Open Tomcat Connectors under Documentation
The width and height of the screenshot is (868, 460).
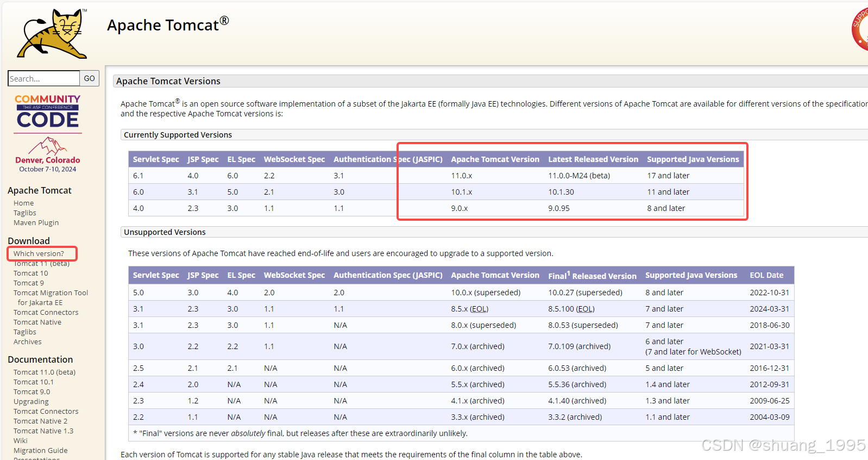[x=46, y=411]
